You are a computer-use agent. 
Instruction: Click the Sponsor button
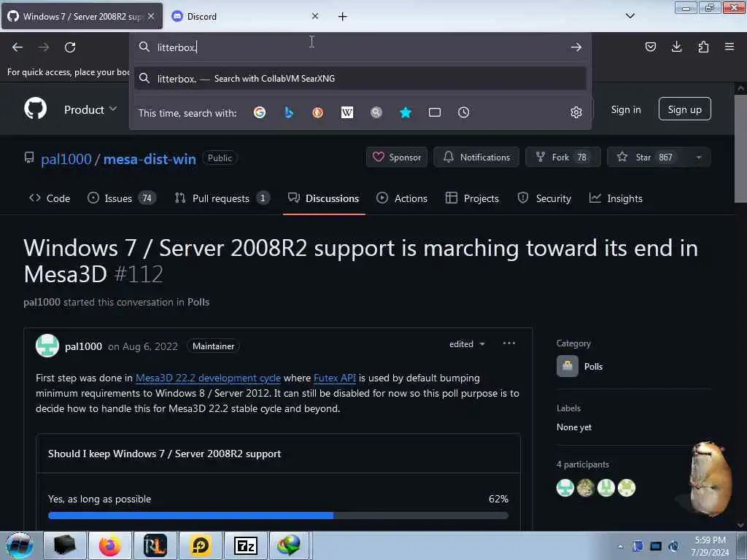(397, 157)
